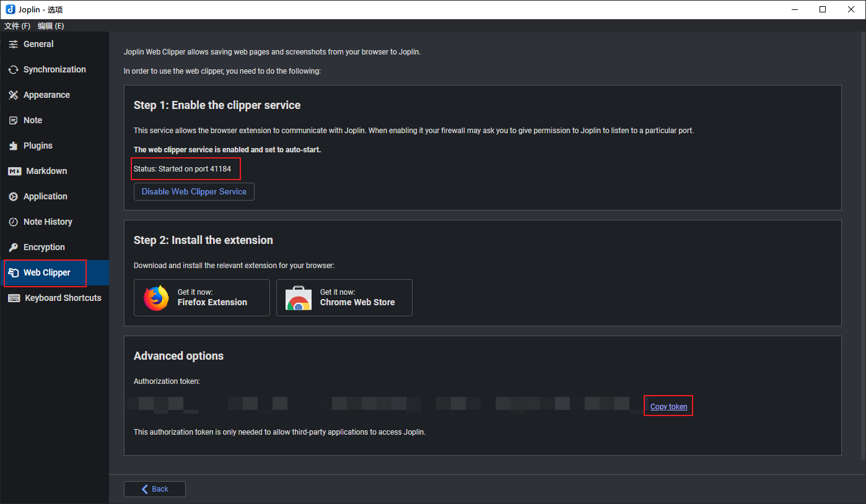Click the Copy token link
Screen dimensions: 866x504
coord(668,407)
